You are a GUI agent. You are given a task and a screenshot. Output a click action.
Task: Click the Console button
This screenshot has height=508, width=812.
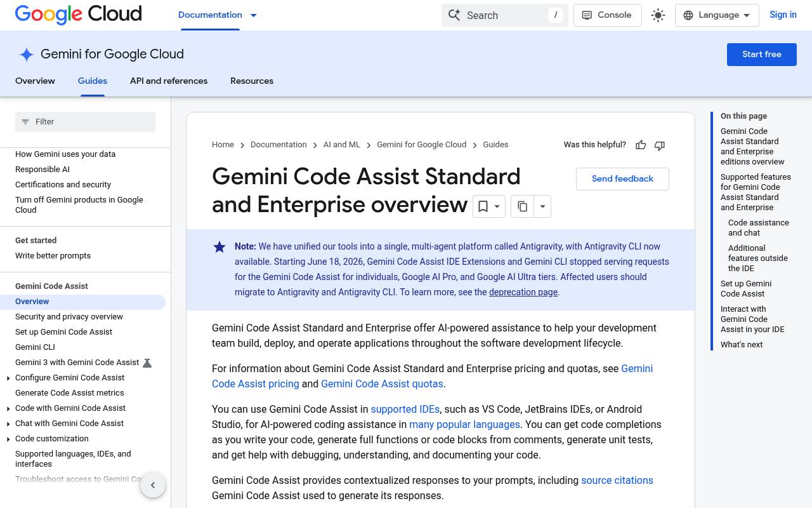[607, 15]
